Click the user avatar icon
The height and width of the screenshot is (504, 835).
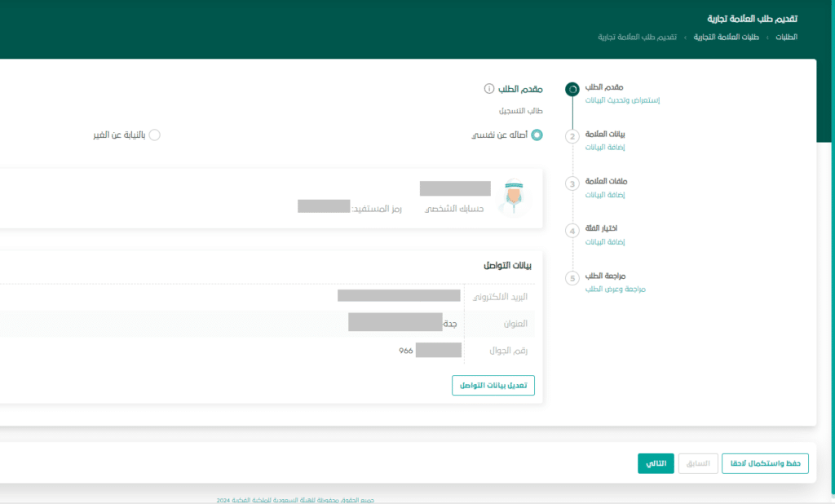click(x=512, y=197)
